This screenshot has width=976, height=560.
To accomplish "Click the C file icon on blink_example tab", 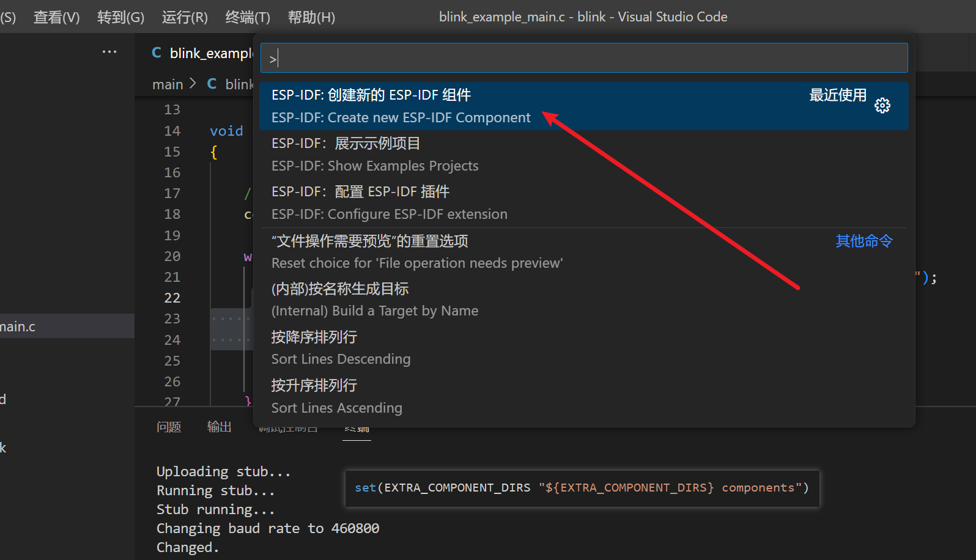I will [157, 53].
